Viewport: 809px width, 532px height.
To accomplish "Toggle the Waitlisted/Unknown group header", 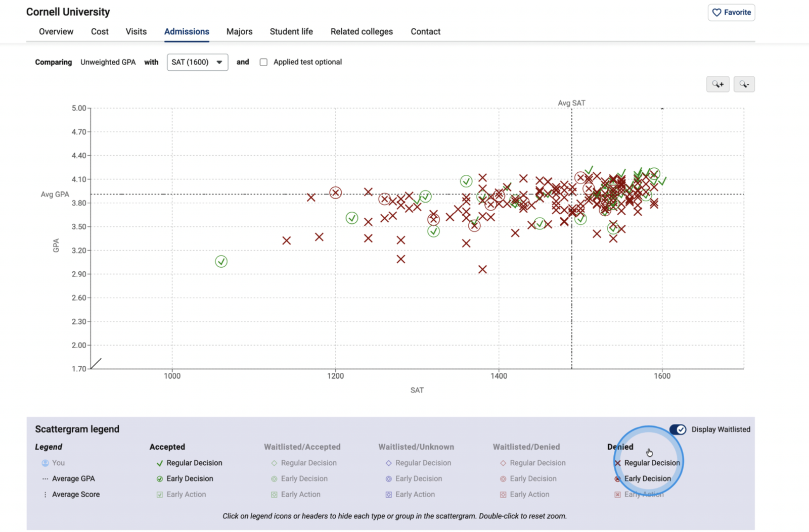I will 416,447.
